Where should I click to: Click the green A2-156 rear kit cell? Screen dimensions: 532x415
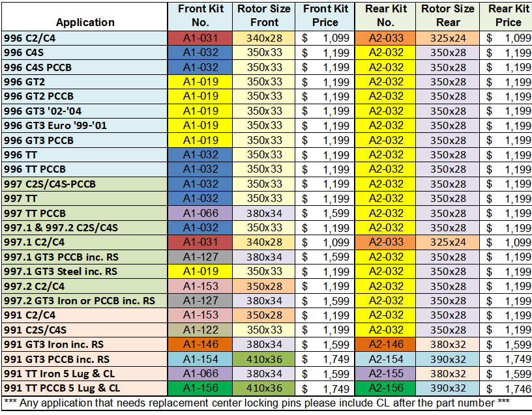pos(385,388)
